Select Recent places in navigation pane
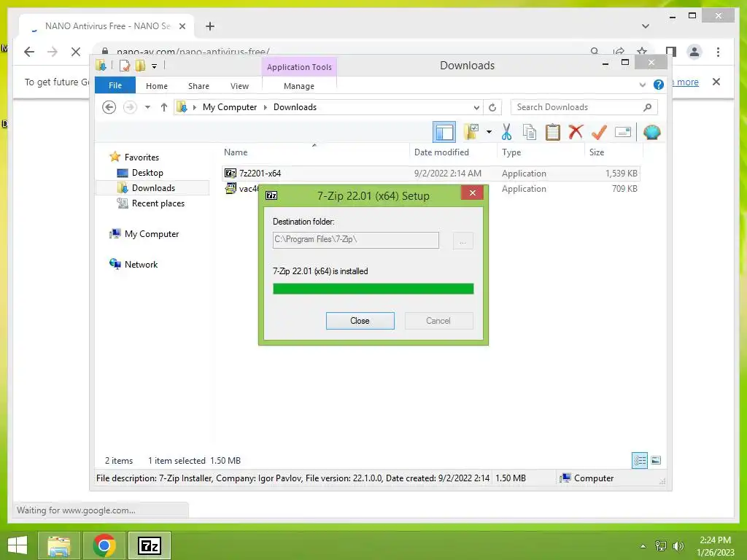The width and height of the screenshot is (747, 560). click(158, 203)
